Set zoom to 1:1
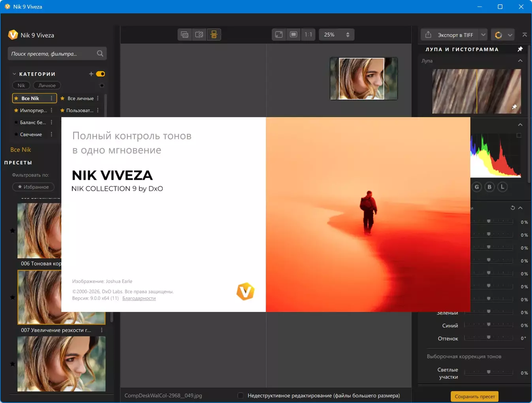This screenshot has height=403, width=532. point(308,35)
